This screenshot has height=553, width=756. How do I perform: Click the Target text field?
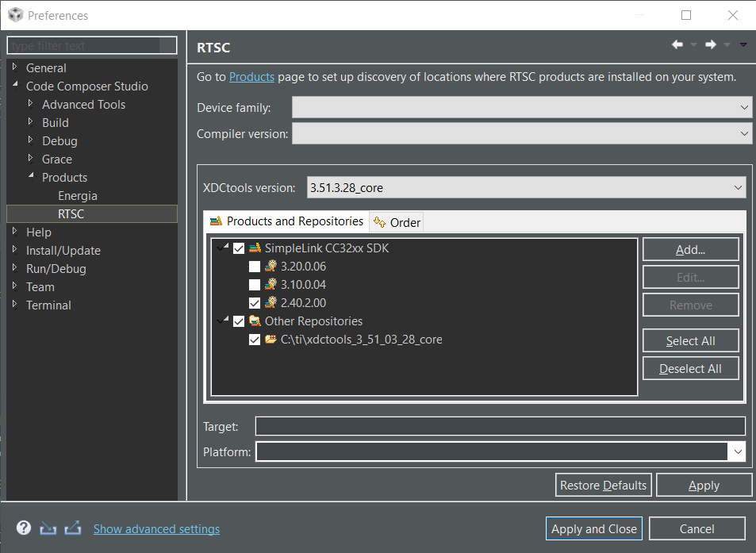[500, 426]
